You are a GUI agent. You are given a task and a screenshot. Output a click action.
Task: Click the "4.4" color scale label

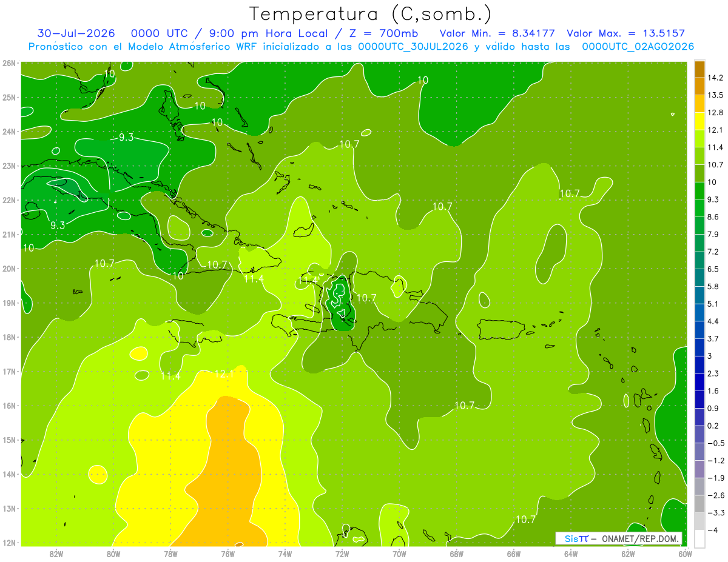pos(715,321)
